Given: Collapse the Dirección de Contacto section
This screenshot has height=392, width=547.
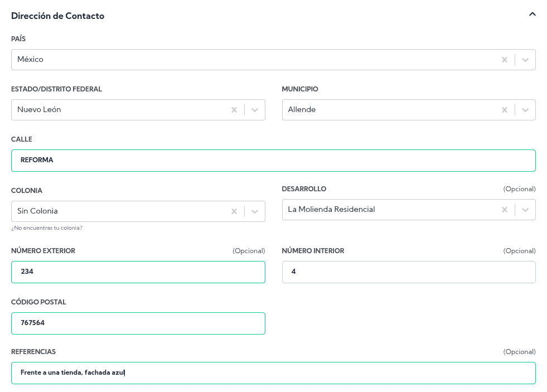Looking at the screenshot, I should (x=532, y=14).
